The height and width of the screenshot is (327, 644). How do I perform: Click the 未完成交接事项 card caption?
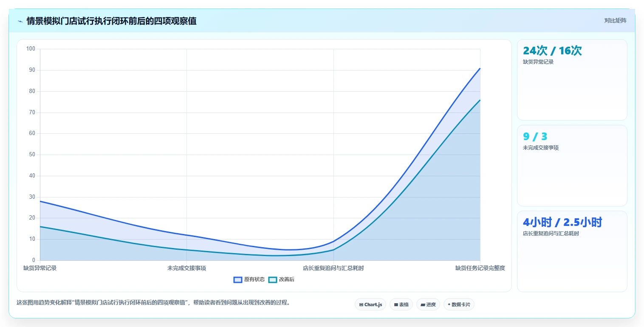click(541, 148)
